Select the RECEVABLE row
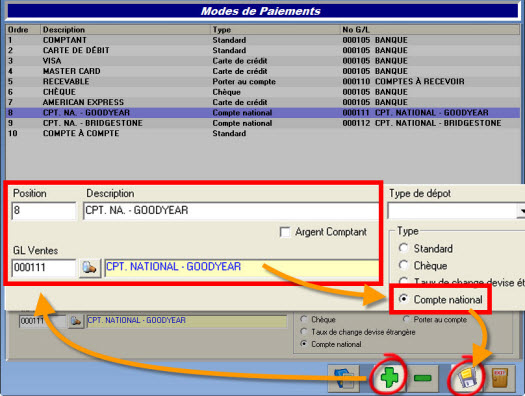Image resolution: width=525 pixels, height=396 pixels. (263, 81)
